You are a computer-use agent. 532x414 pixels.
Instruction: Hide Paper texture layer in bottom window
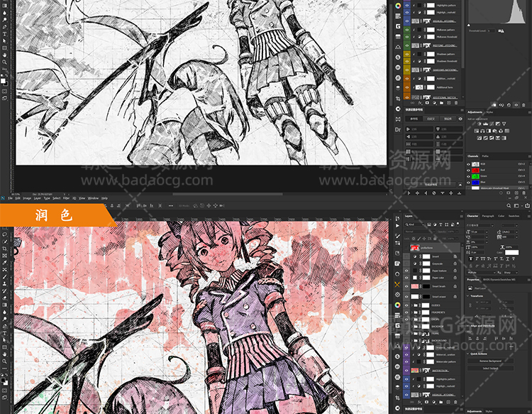[406, 271]
